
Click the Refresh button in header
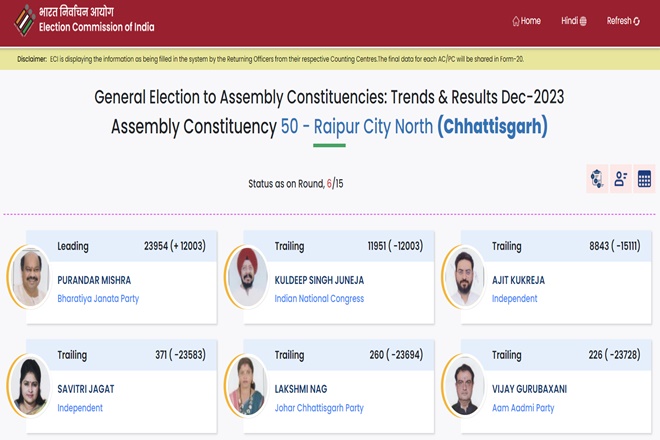pyautogui.click(x=623, y=21)
